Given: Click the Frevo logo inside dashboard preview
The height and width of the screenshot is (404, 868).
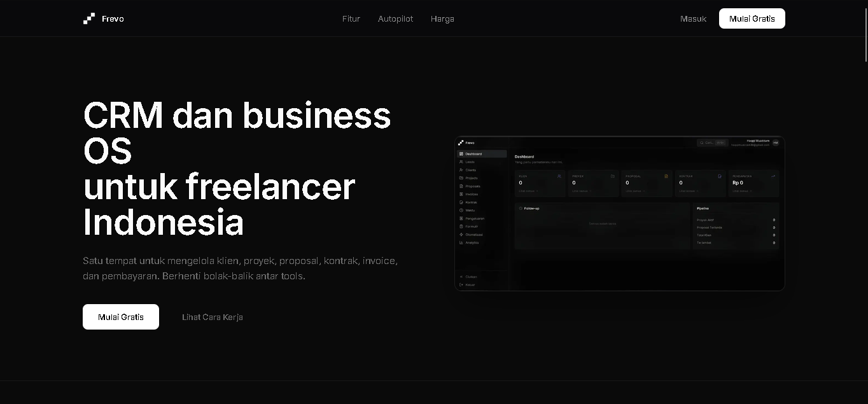Looking at the screenshot, I should click(461, 143).
